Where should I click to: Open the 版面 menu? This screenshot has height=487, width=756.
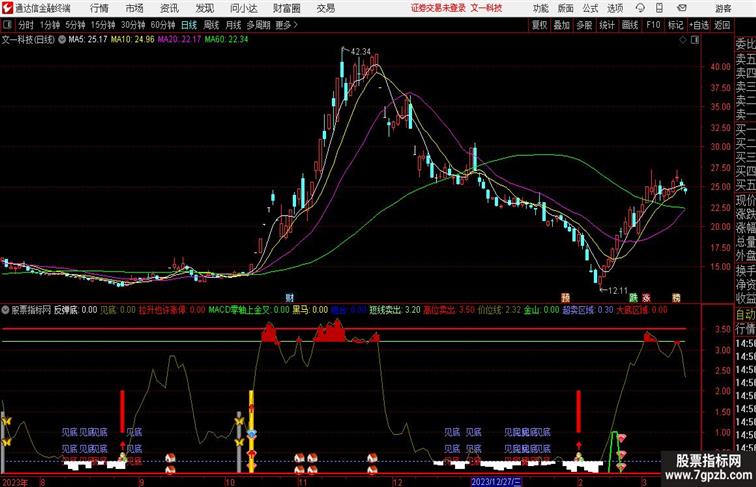(x=565, y=8)
